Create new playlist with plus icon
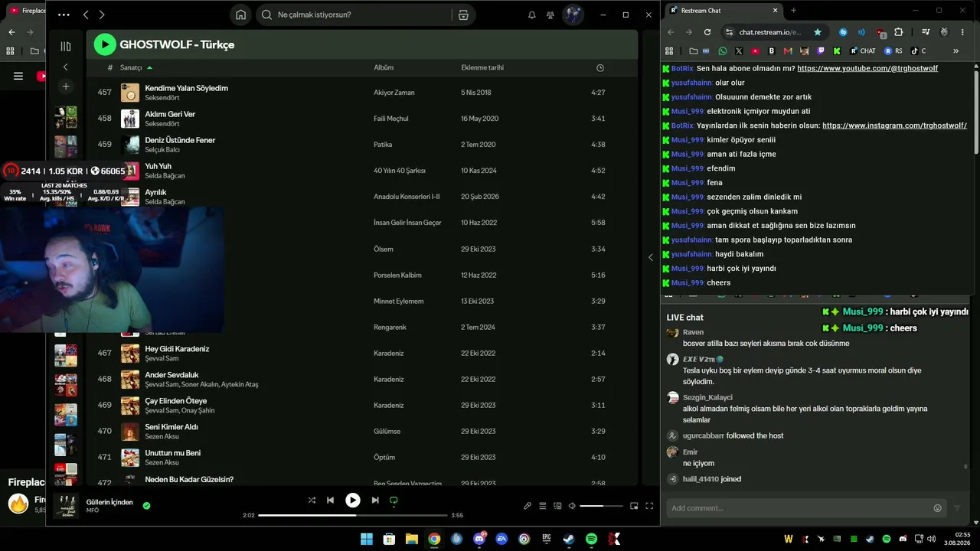Screen dimensions: 980x551 pyautogui.click(x=66, y=86)
